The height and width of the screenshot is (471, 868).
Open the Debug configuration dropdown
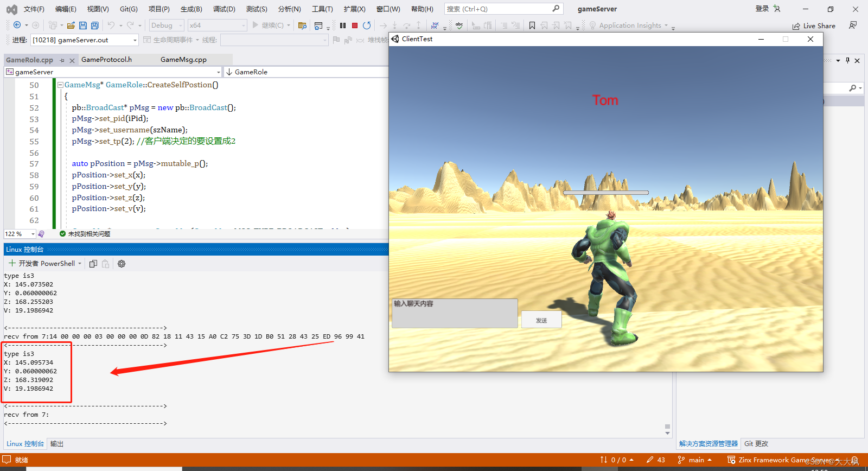pos(167,26)
